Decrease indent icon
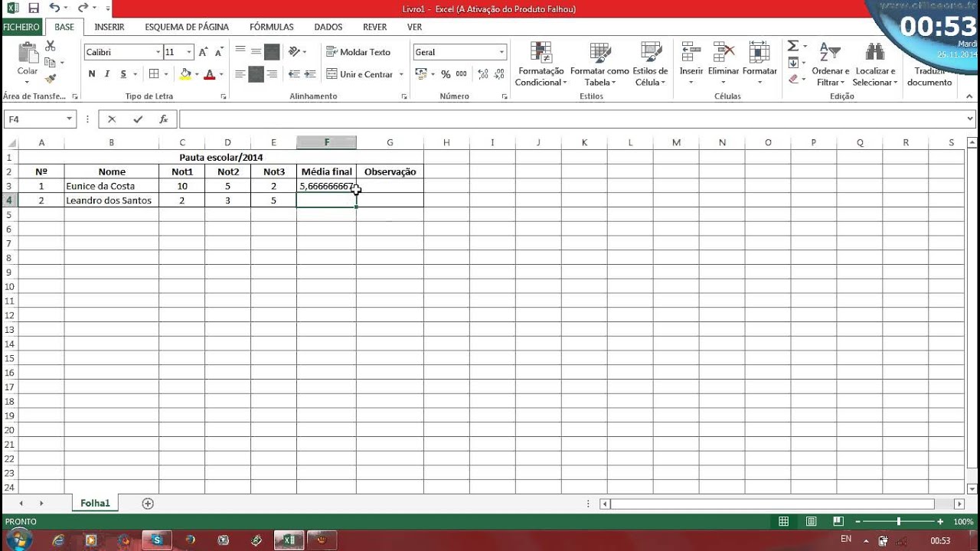Screen dimensions: 980x551 click(x=295, y=74)
